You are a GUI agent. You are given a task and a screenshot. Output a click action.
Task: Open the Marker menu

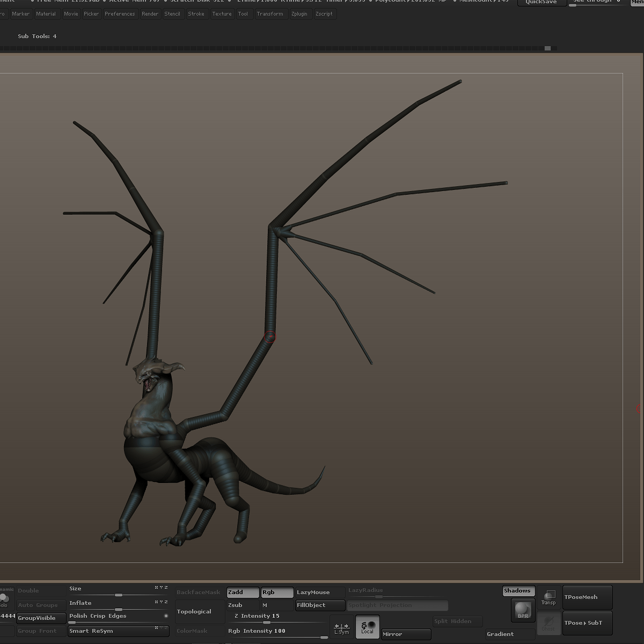tap(21, 14)
